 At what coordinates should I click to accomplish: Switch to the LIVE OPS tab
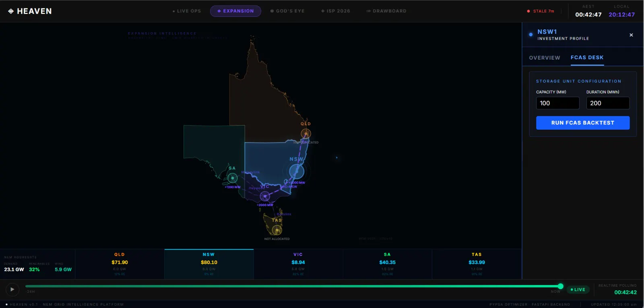187,11
